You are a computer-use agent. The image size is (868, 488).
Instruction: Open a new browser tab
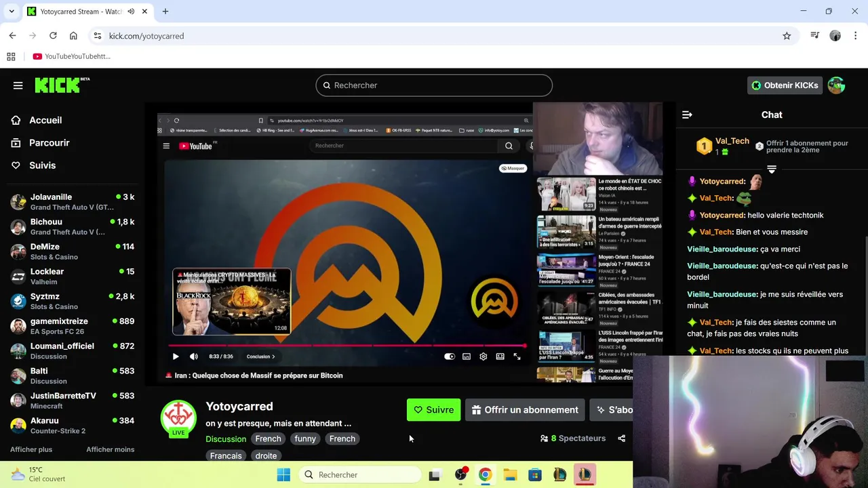[165, 12]
